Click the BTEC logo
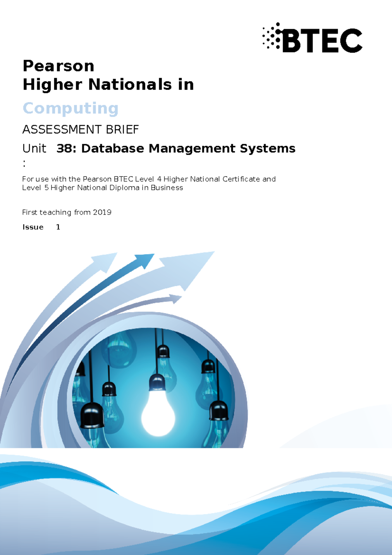392x555 pixels. (312, 38)
